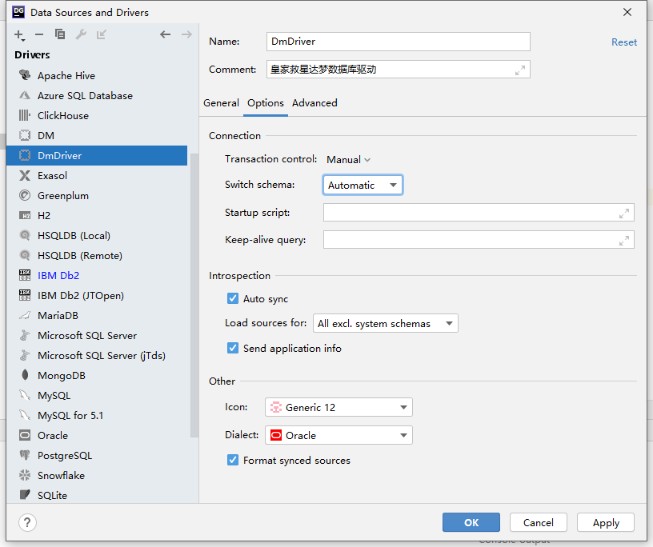Open the Icon Generic 12 dropdown
653x547 pixels.
[339, 407]
